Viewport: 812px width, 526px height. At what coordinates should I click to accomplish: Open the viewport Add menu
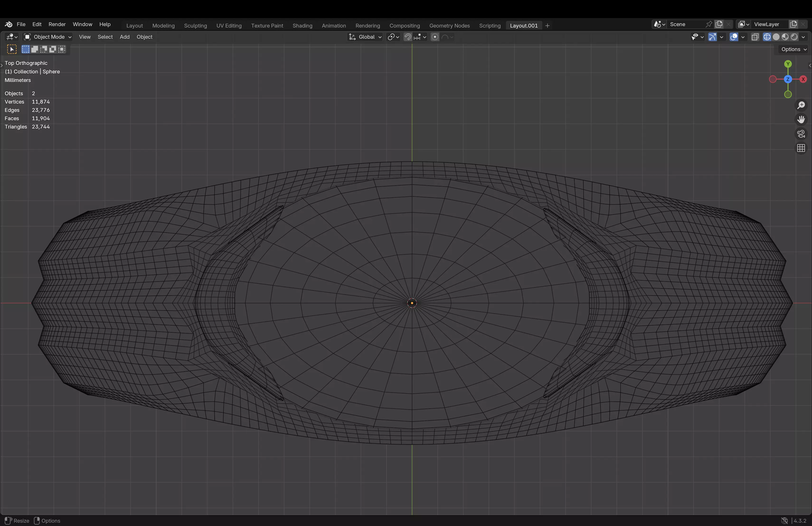(x=124, y=37)
